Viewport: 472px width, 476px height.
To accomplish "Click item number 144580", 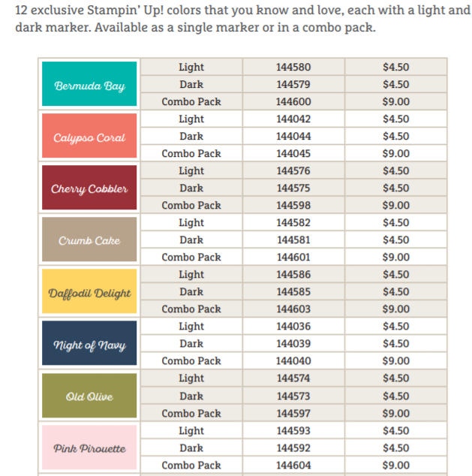I will (x=293, y=68).
